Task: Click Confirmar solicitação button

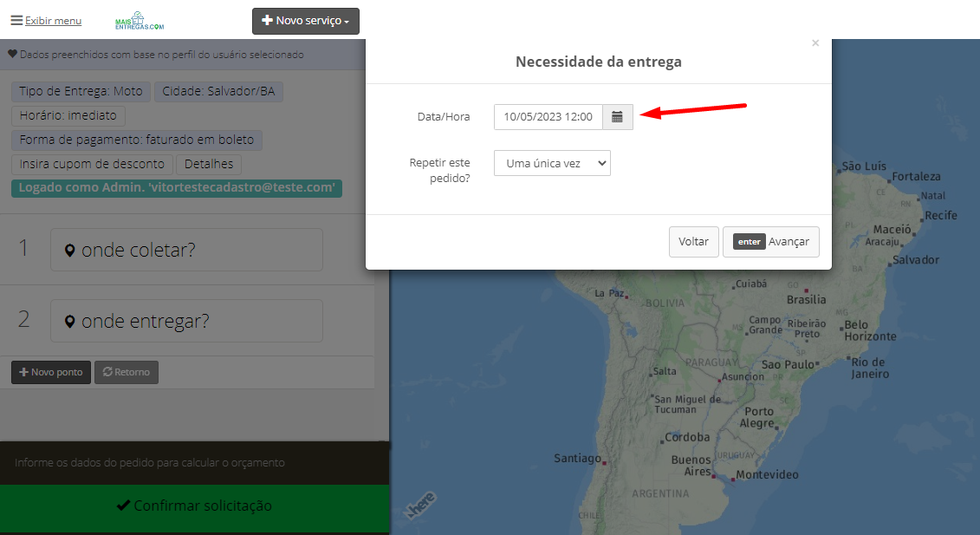Action: 194,506
